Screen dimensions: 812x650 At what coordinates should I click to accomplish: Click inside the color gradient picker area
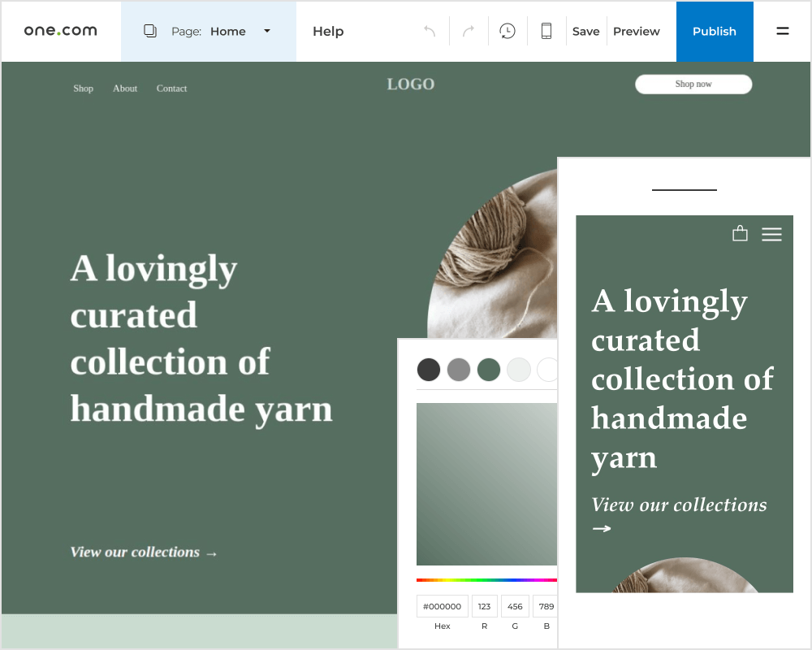pos(486,484)
